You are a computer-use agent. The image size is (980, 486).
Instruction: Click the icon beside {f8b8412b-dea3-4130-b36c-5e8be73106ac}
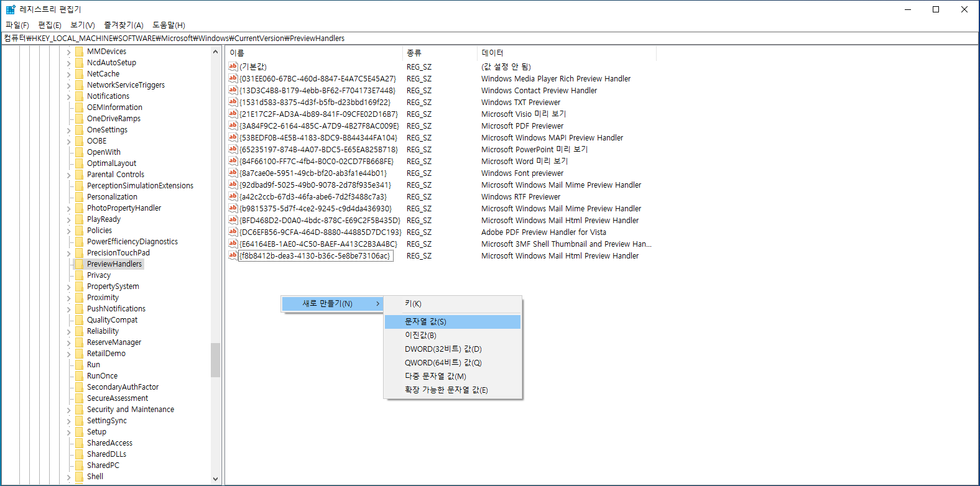[233, 255]
